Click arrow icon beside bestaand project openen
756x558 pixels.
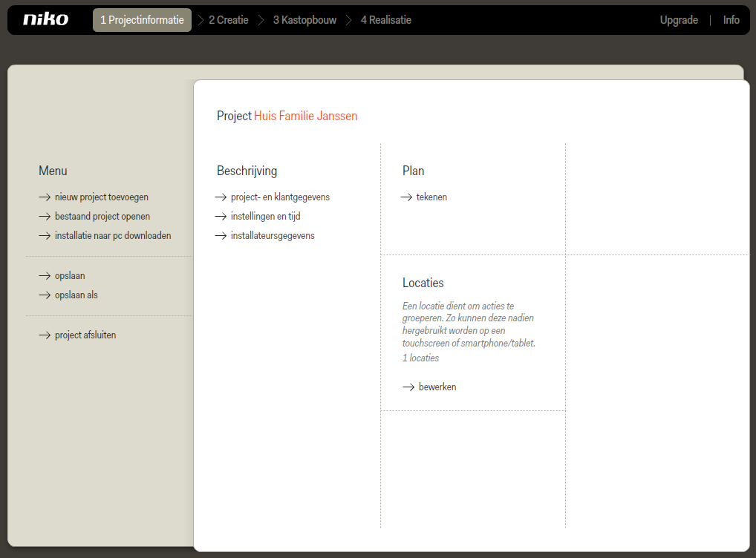pos(45,217)
